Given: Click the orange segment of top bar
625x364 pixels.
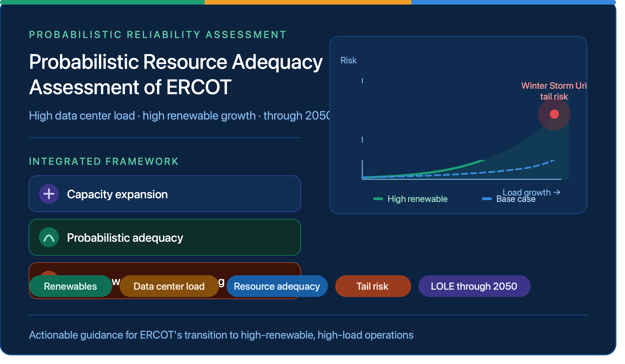Looking at the screenshot, I should pyautogui.click(x=308, y=2).
